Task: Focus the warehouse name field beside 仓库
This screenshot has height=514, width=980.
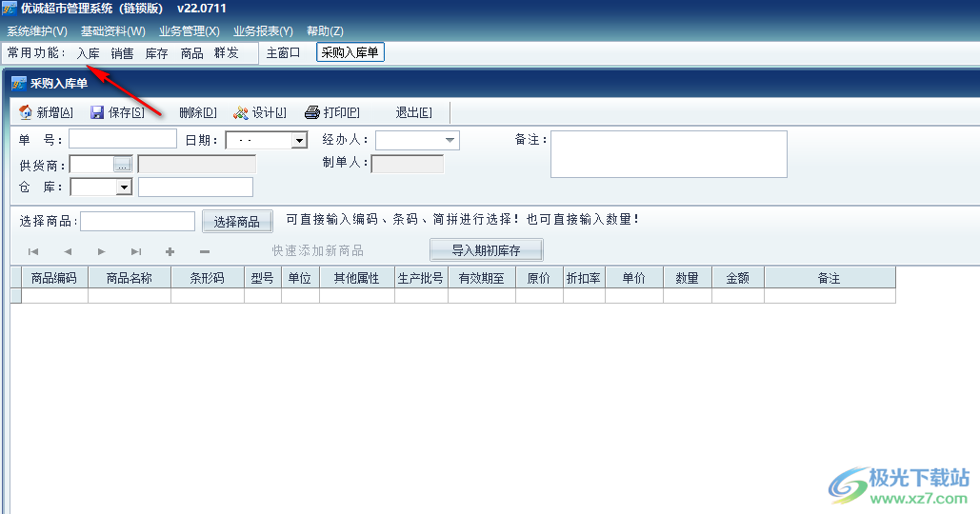Action: pyautogui.click(x=195, y=187)
